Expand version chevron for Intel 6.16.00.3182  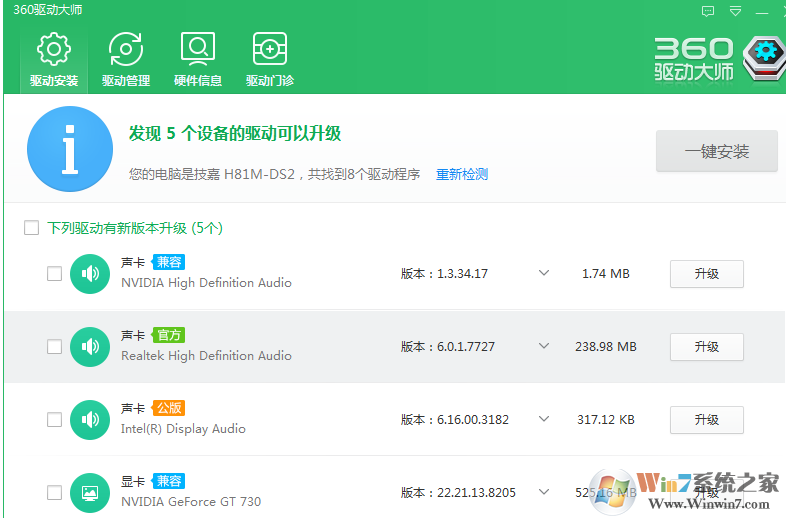544,419
